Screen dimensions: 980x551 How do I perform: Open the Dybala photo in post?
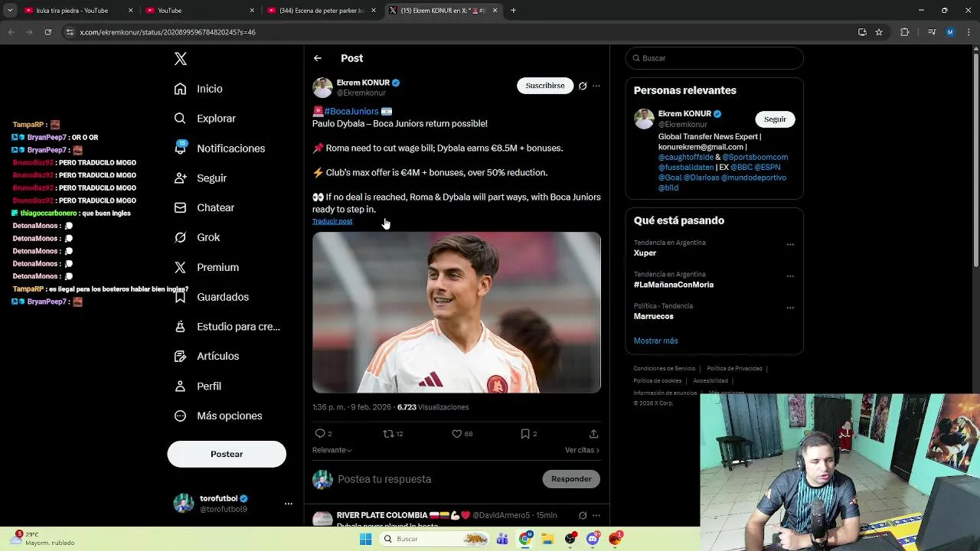(456, 312)
